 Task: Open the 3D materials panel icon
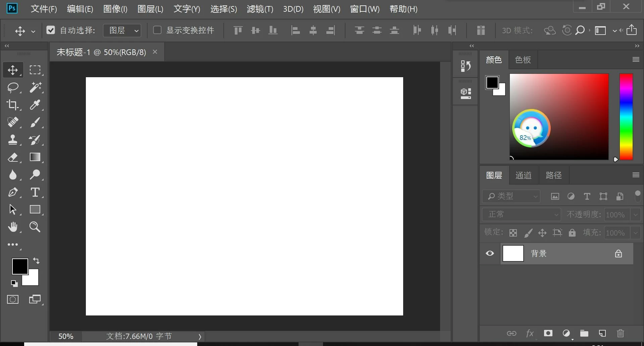coord(466,94)
